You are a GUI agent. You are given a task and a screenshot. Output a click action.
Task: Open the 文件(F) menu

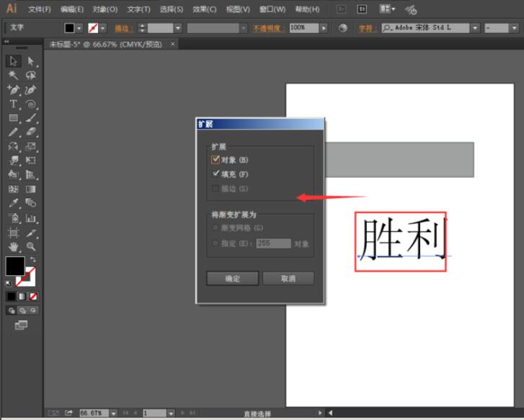click(40, 9)
